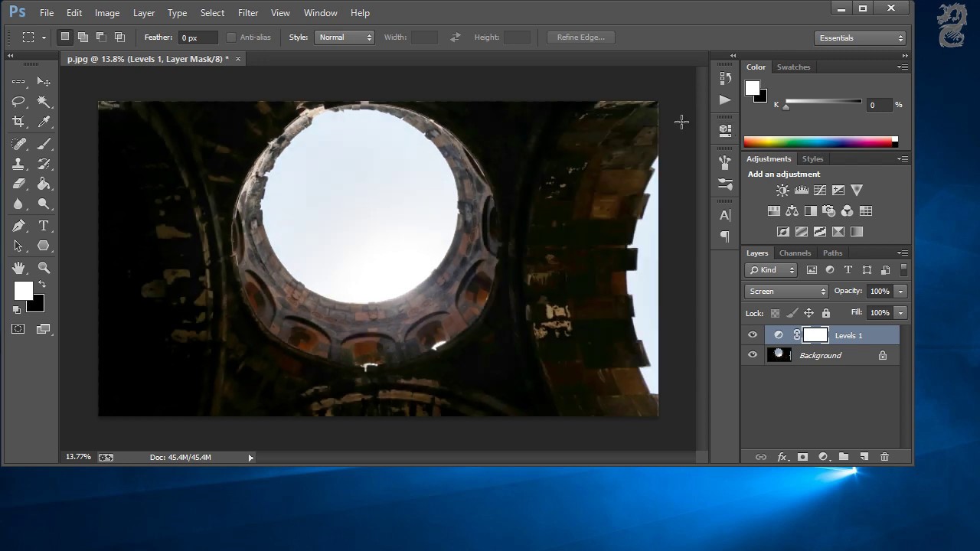Open the tool preset picker arrow
The width and height of the screenshot is (980, 551).
pyautogui.click(x=44, y=37)
